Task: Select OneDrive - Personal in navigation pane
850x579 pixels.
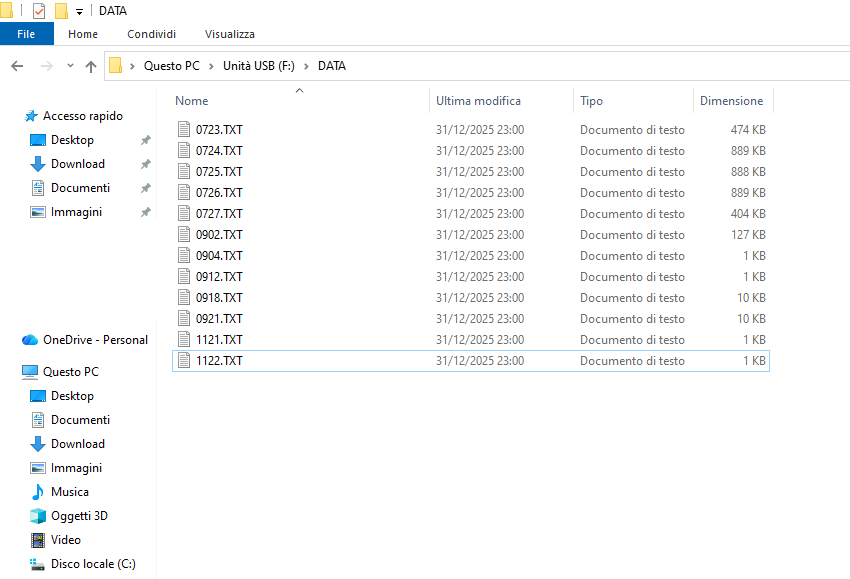Action: (x=95, y=340)
